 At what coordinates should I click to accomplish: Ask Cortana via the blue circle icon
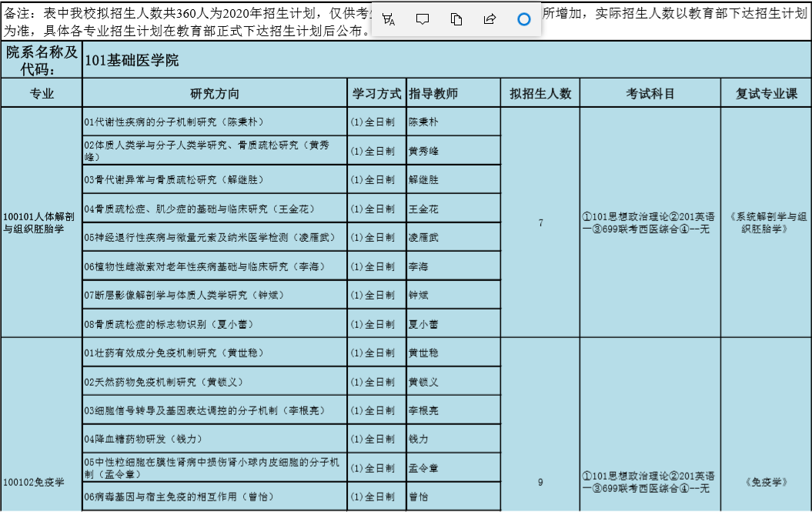tap(524, 19)
